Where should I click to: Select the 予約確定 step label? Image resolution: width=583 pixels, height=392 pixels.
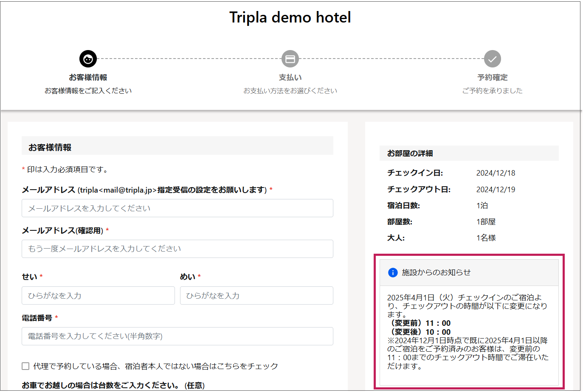(492, 78)
